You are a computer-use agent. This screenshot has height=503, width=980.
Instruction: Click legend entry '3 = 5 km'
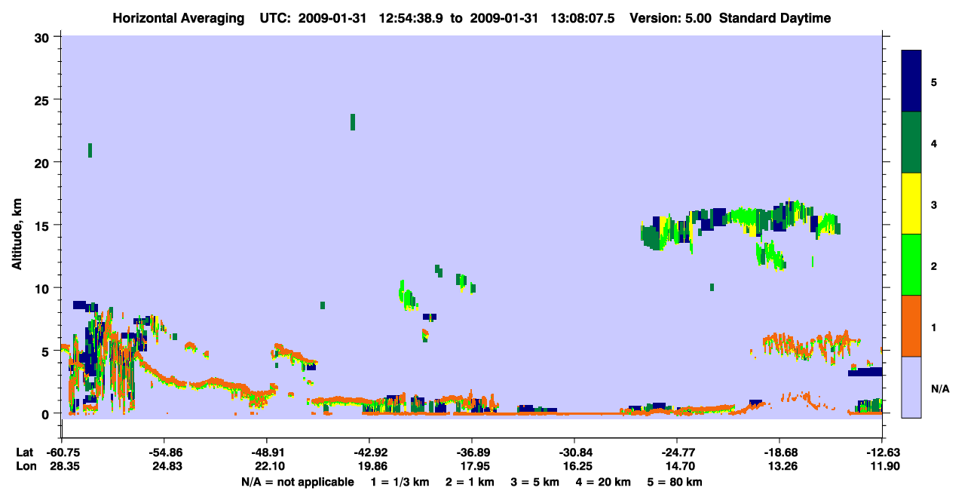(x=535, y=482)
